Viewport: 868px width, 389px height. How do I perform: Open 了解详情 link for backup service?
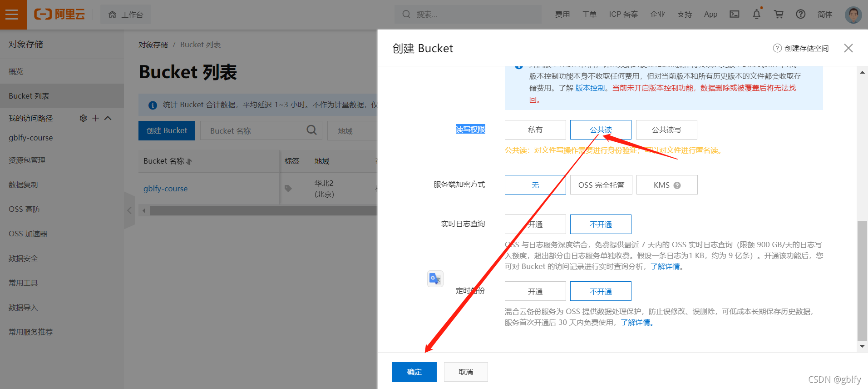coord(636,323)
